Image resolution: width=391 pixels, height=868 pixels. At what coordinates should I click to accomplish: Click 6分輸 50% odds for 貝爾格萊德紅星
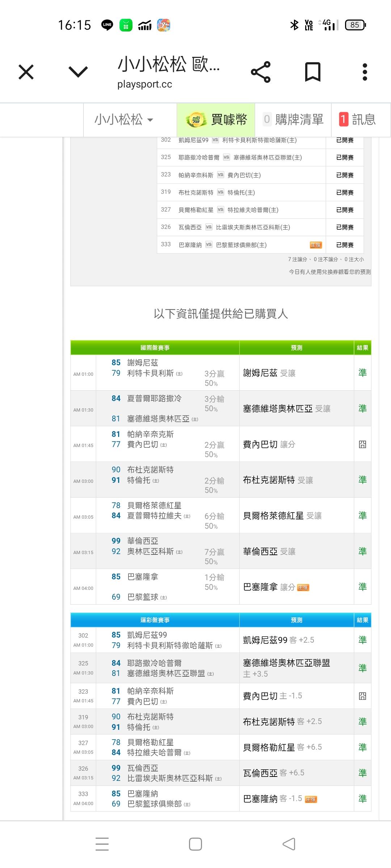(x=214, y=521)
